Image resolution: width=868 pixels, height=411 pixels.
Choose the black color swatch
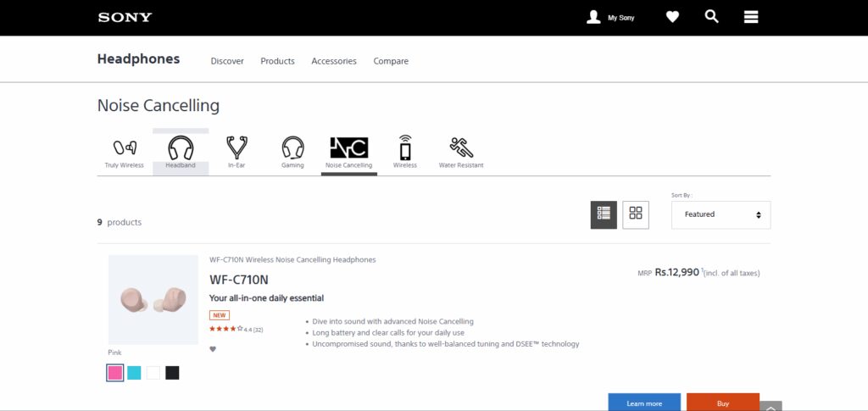(x=172, y=373)
